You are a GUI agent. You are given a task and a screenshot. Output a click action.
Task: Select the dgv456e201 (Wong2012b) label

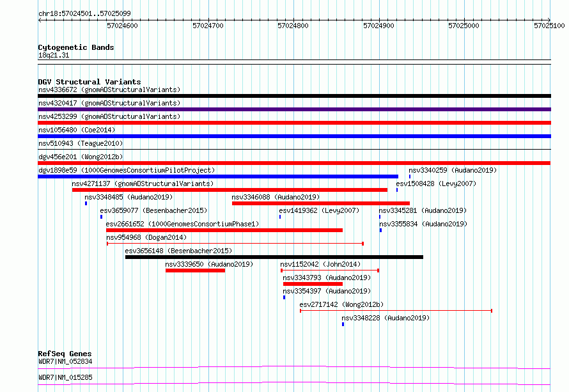tap(81, 157)
